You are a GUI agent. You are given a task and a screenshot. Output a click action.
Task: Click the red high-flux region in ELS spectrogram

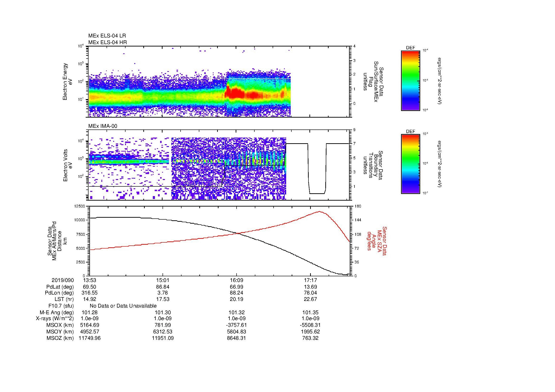236,93
